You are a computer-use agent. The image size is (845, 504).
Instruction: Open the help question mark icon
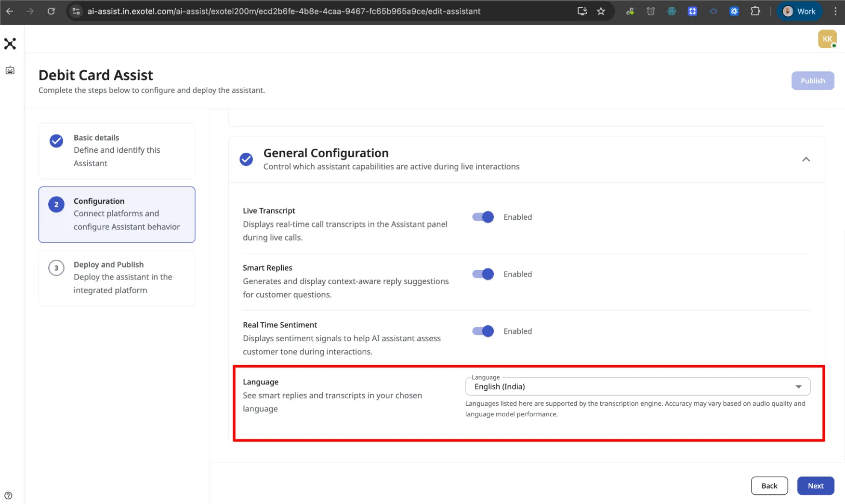(8, 495)
